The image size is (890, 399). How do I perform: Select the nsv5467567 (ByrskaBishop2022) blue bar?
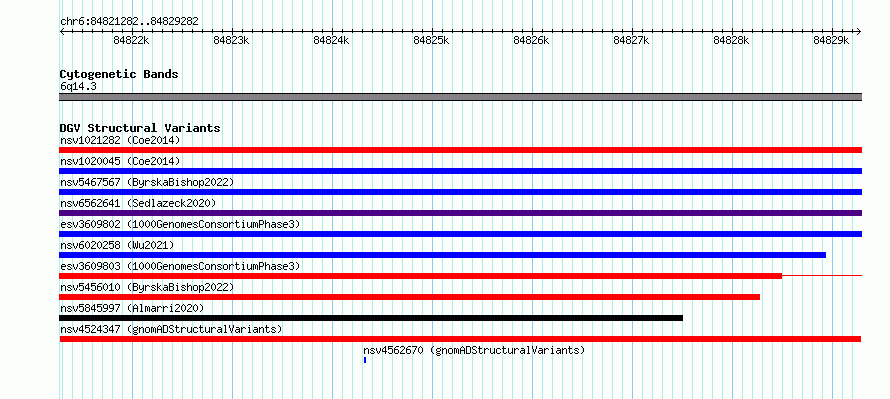[460, 192]
